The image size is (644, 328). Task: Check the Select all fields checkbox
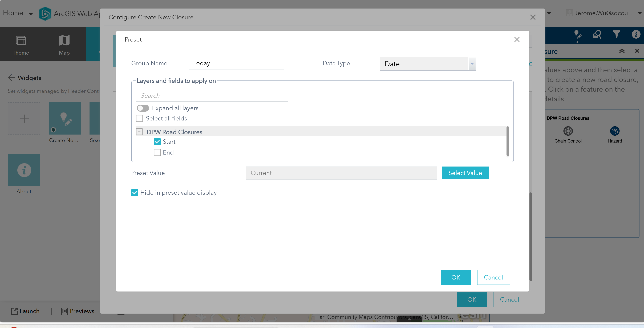pyautogui.click(x=140, y=118)
